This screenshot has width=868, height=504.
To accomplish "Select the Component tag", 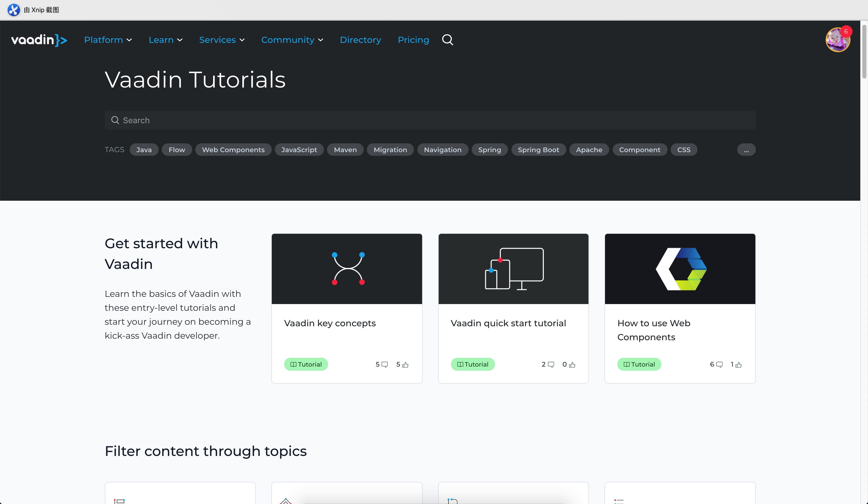I will point(640,150).
